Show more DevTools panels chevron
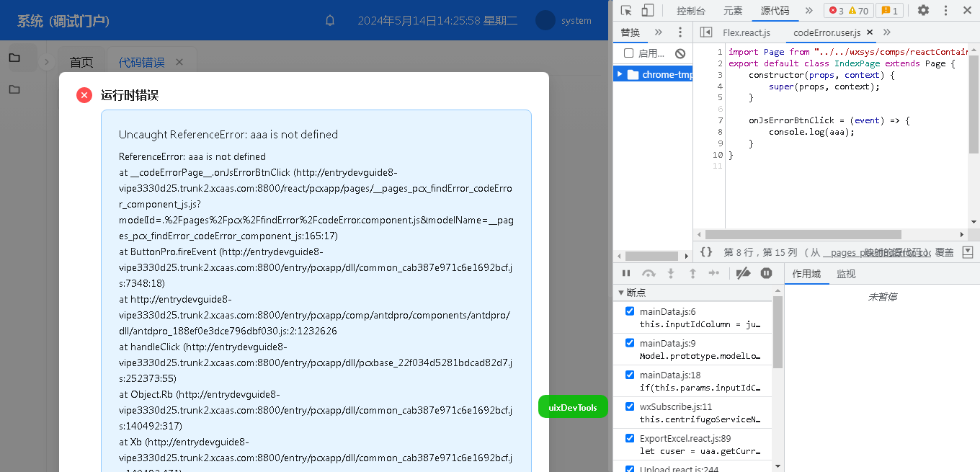Screen dimensions: 980x472 [x=808, y=10]
